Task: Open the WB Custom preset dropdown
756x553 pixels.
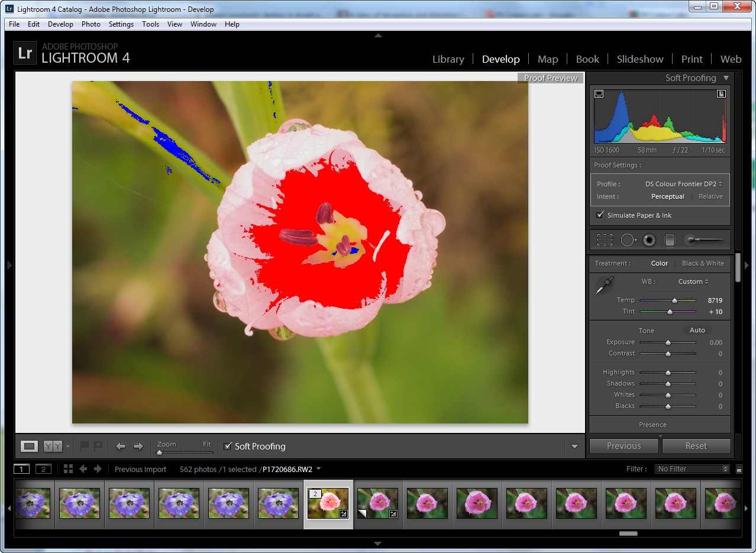Action: click(x=693, y=282)
